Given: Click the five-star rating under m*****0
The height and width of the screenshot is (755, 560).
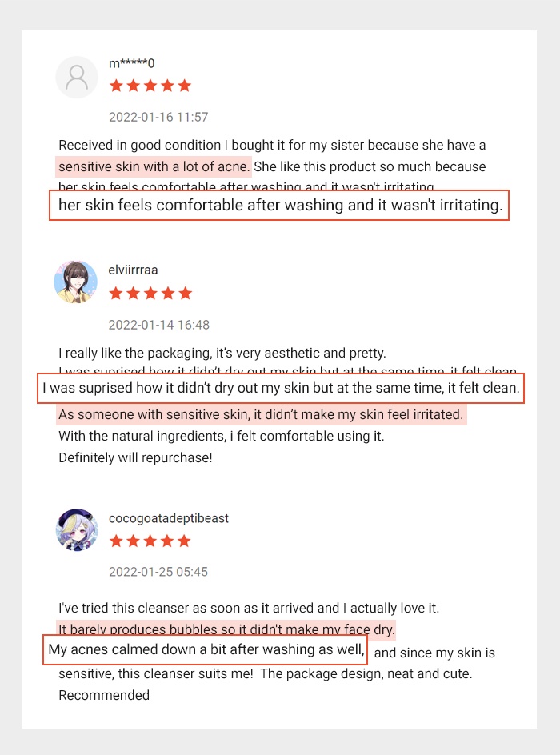Looking at the screenshot, I should [150, 86].
